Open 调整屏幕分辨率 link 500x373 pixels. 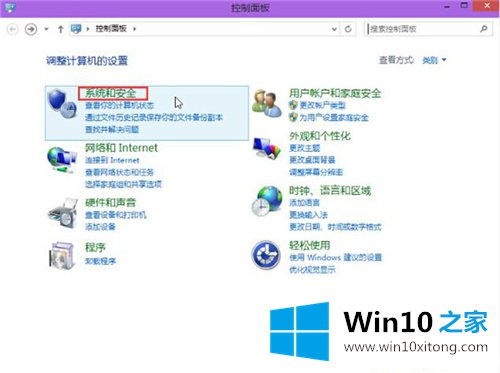(x=316, y=172)
